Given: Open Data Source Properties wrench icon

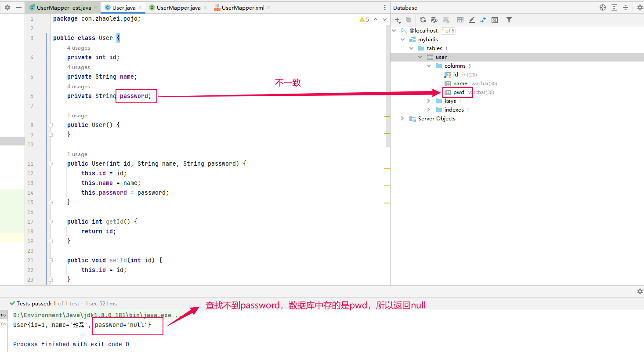Looking at the screenshot, I should coord(434,20).
